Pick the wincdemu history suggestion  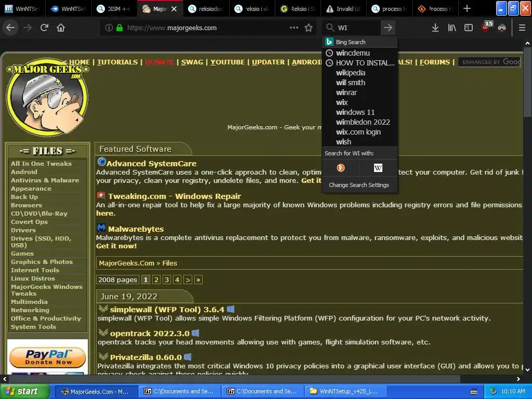tap(360, 53)
